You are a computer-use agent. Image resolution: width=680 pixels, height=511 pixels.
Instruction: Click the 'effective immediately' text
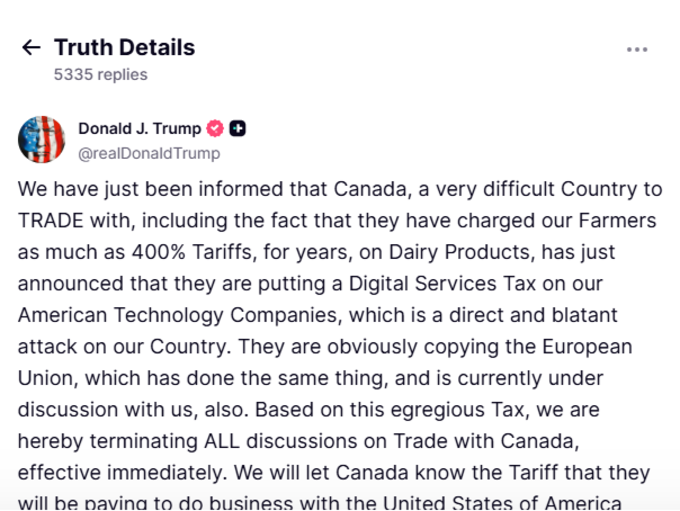pos(122,473)
